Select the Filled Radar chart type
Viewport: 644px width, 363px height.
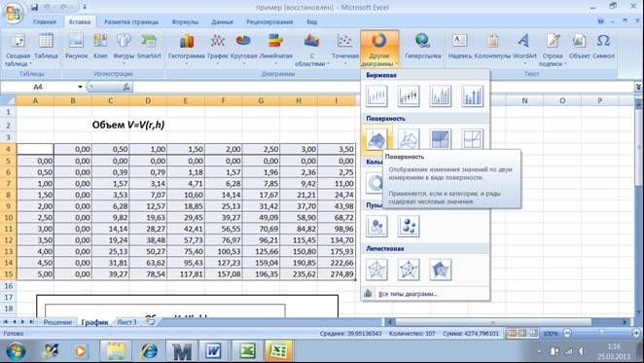[x=441, y=270]
